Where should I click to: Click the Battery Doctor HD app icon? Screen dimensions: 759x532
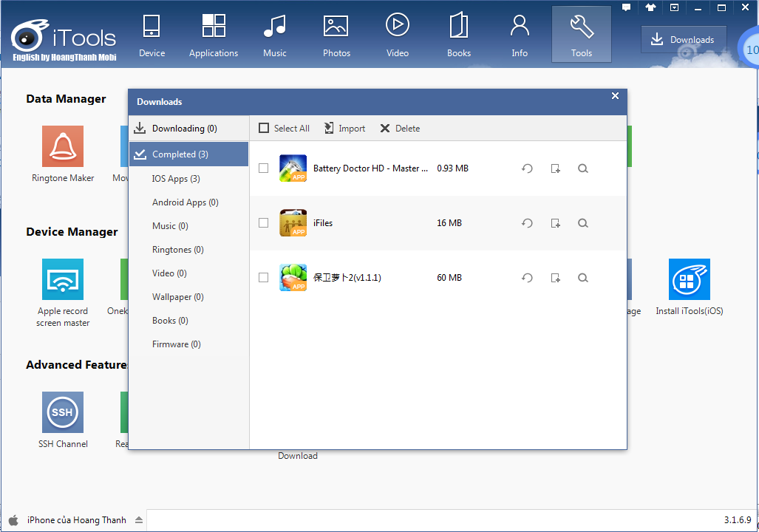click(x=293, y=168)
